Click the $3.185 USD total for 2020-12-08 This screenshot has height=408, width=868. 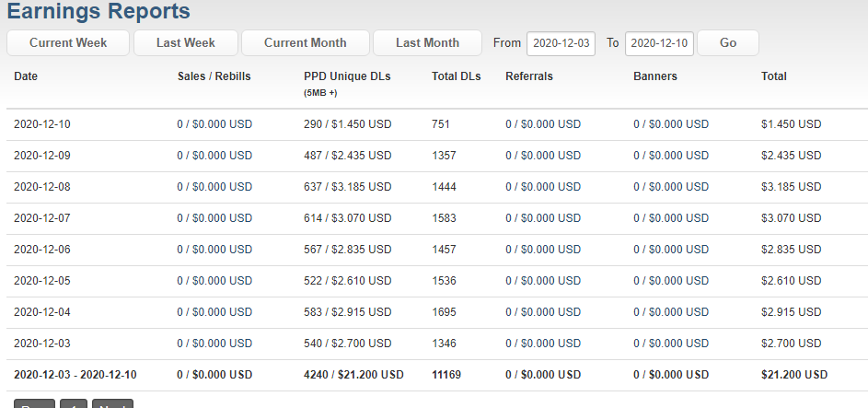point(791,187)
